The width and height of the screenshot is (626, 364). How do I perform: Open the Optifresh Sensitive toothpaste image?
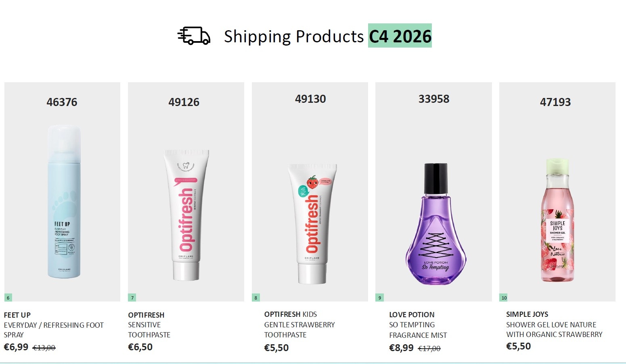point(186,215)
